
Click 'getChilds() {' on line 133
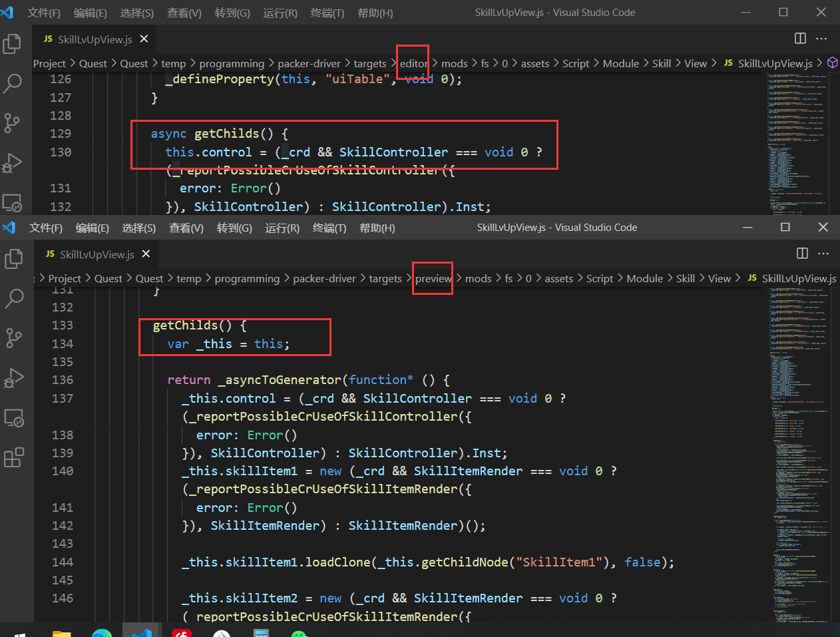tap(200, 325)
